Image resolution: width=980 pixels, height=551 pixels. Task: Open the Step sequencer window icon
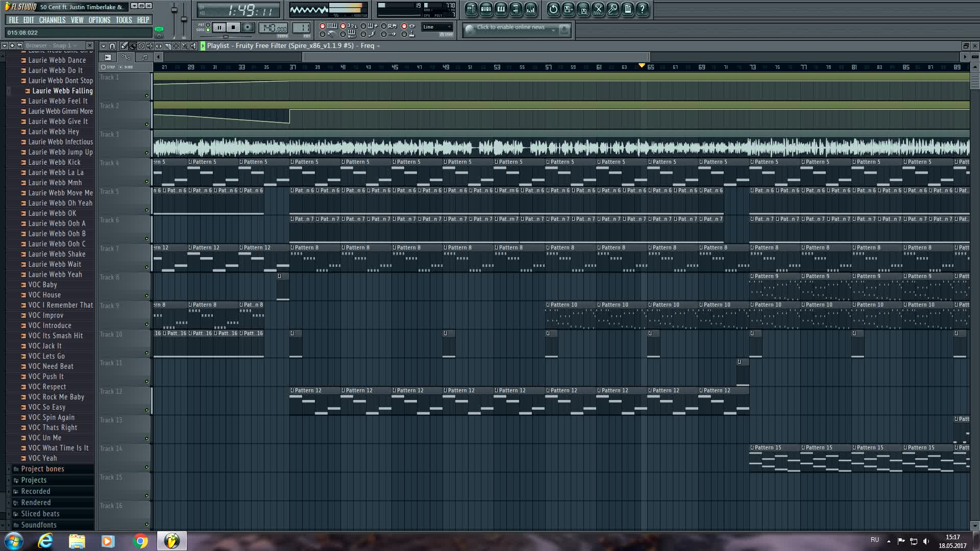click(x=486, y=9)
